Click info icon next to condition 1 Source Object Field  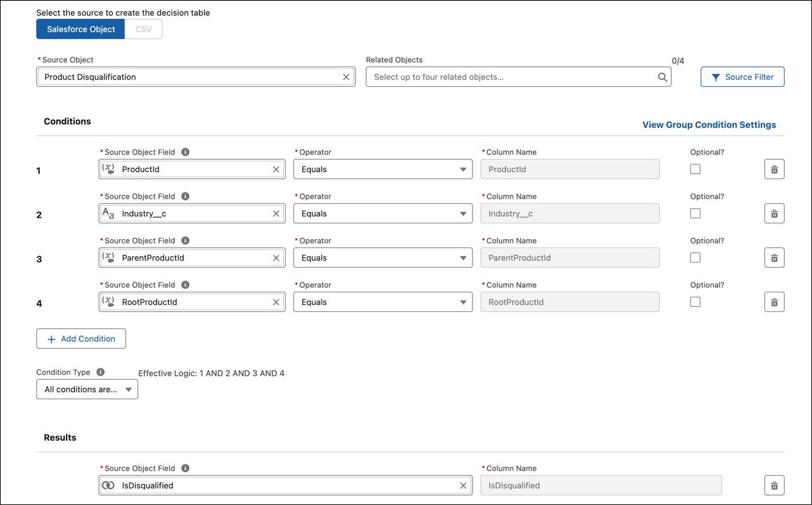pyautogui.click(x=185, y=152)
